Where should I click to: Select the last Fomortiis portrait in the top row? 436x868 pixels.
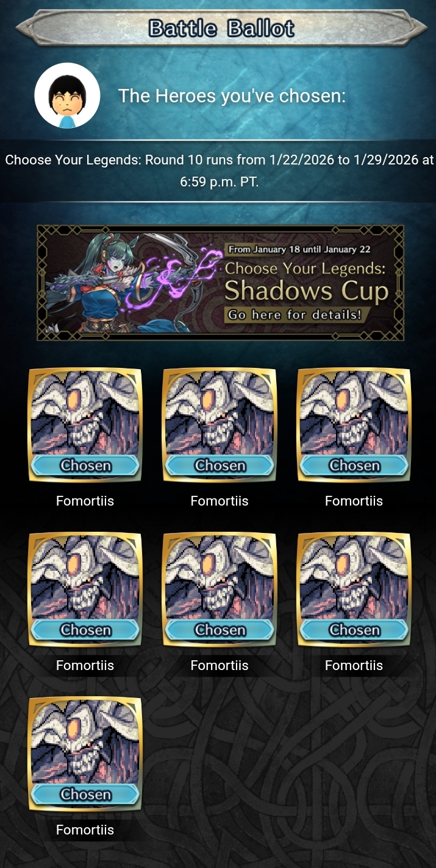coord(354,425)
